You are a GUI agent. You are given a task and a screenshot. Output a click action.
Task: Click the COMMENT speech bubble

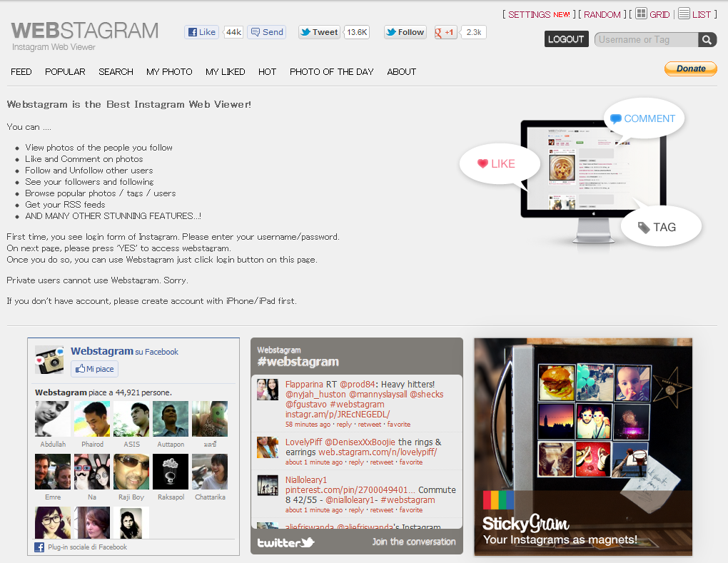click(x=644, y=119)
